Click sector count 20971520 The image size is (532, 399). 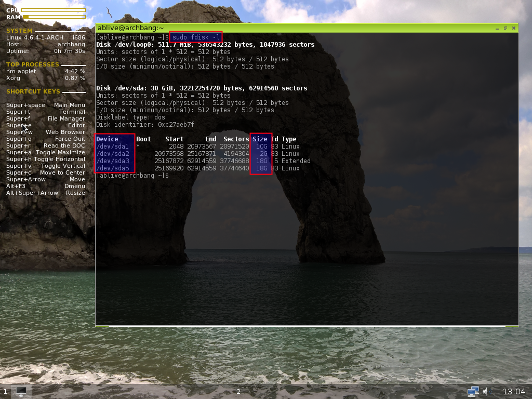(234, 147)
